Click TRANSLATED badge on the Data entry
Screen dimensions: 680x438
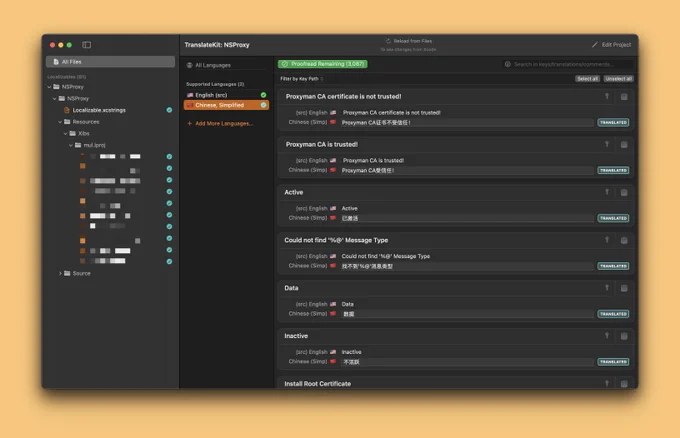tap(613, 314)
